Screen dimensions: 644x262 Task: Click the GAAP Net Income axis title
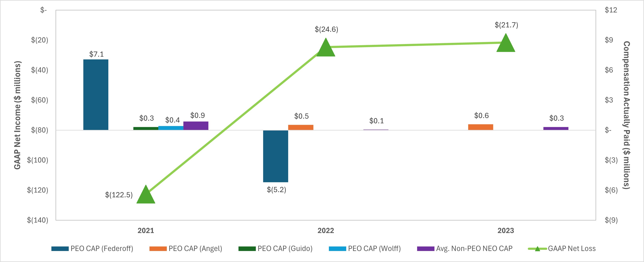click(x=17, y=115)
